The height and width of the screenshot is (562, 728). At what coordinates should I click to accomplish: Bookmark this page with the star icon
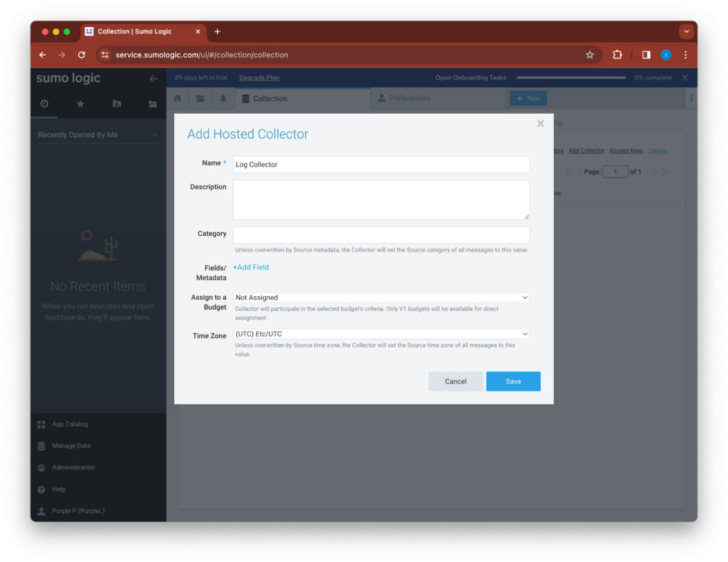click(x=589, y=55)
